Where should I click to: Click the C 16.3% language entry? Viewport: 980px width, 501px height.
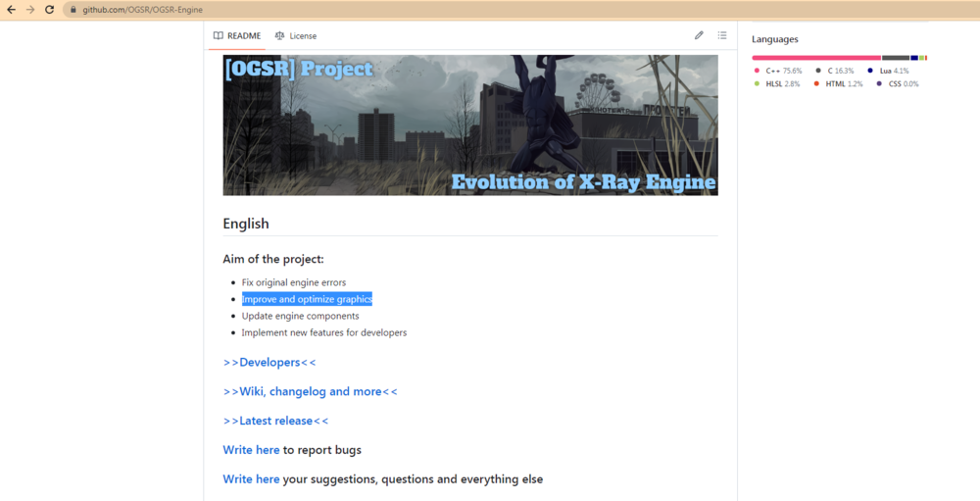835,71
